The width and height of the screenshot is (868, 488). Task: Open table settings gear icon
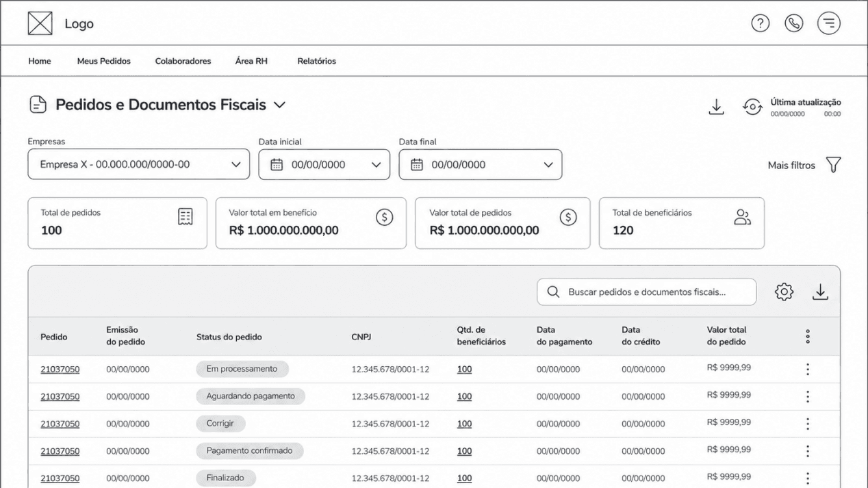[x=784, y=292]
